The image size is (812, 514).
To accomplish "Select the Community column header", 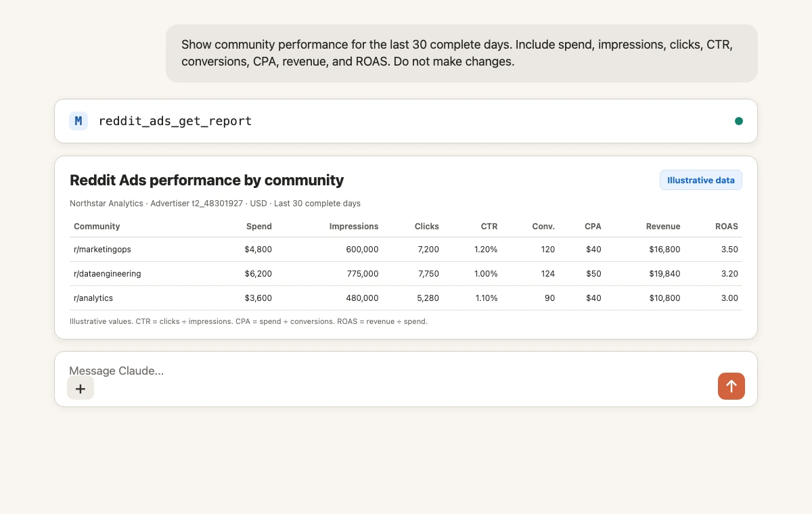I will [x=97, y=227].
